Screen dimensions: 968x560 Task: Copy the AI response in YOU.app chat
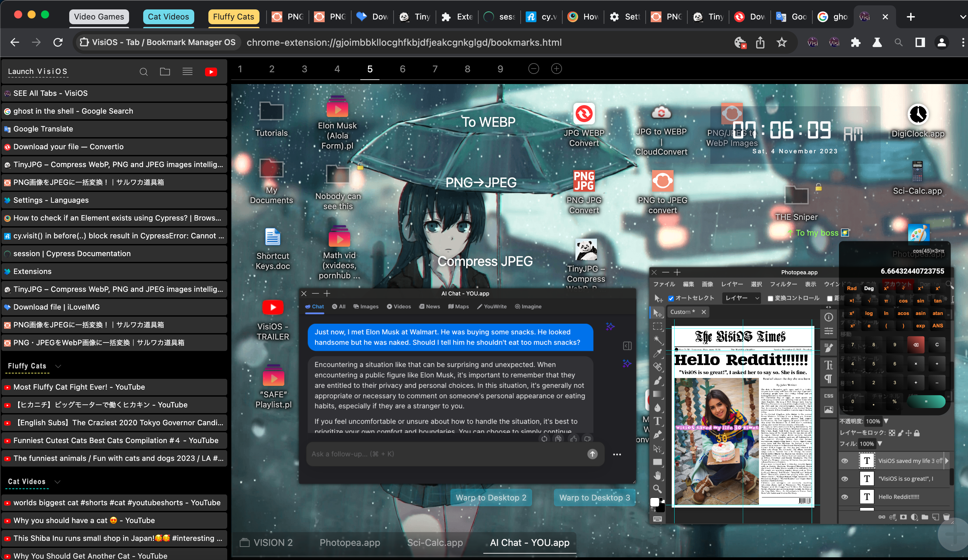point(558,439)
